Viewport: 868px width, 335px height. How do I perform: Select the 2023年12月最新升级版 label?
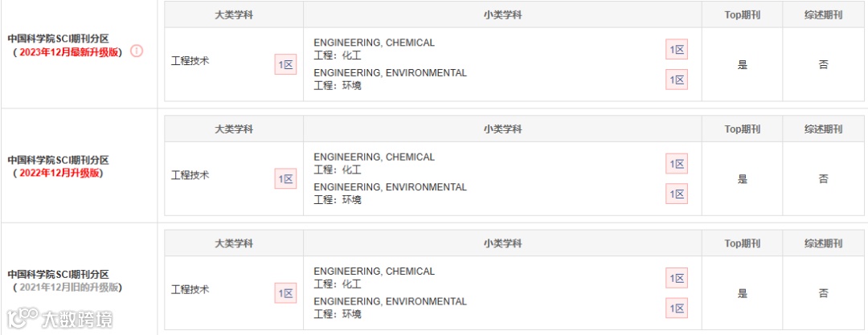70,53
